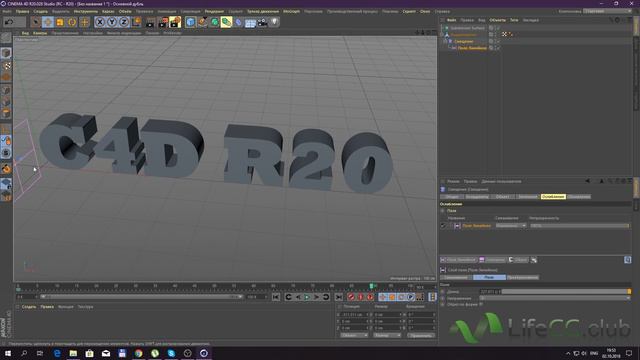Open floor environment objects icon

coord(250,22)
